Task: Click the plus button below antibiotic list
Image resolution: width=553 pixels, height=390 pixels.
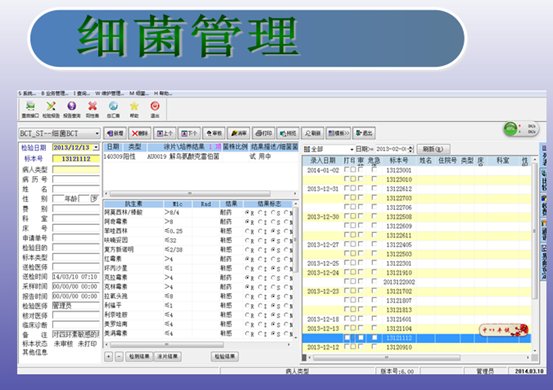Action: click(x=109, y=357)
